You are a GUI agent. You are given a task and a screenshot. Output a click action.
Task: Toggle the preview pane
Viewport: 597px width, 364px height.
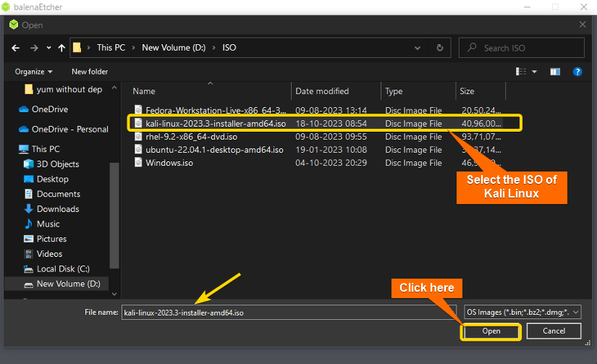(555, 72)
